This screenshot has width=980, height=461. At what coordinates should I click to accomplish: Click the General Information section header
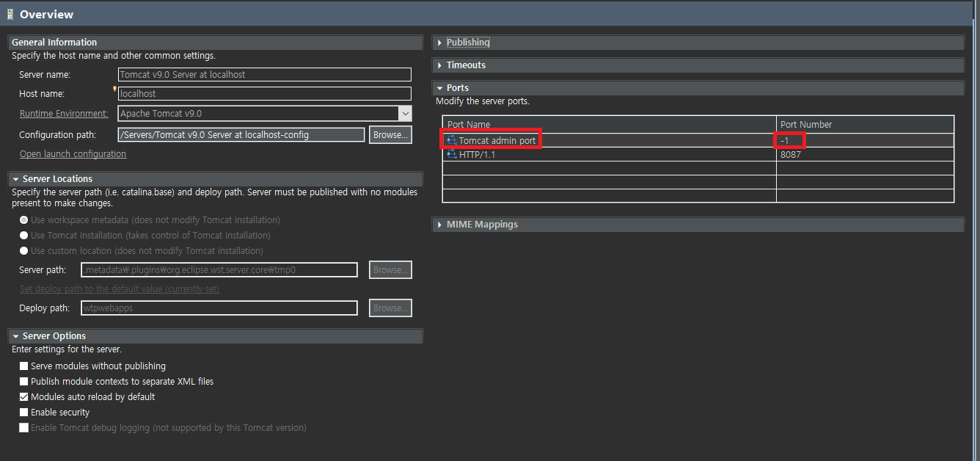(x=215, y=43)
